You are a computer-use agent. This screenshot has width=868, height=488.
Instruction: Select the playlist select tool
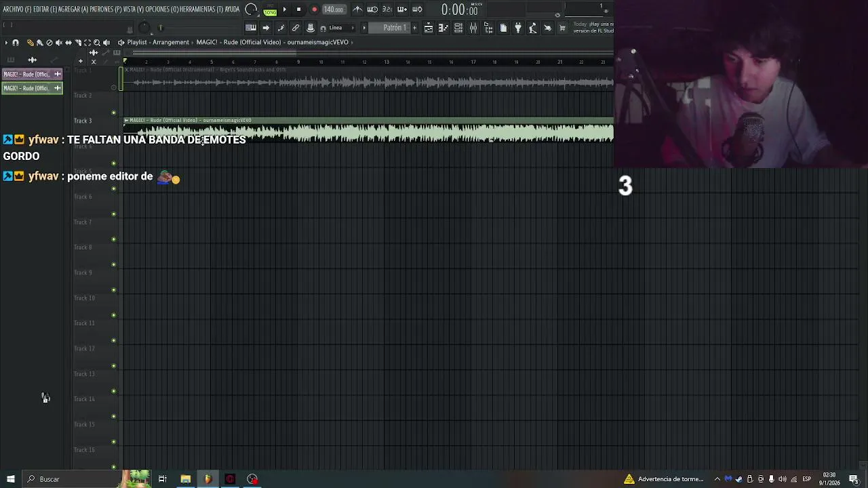pyautogui.click(x=87, y=43)
